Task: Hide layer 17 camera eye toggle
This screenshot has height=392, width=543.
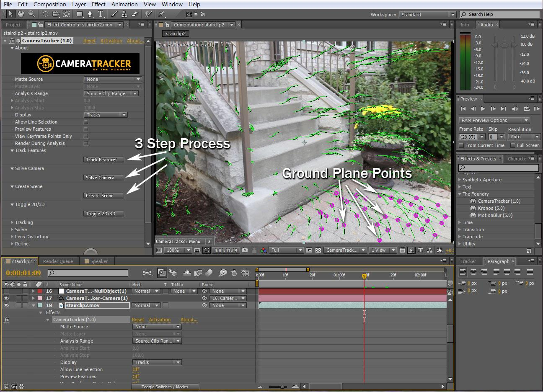Action: 6,298
